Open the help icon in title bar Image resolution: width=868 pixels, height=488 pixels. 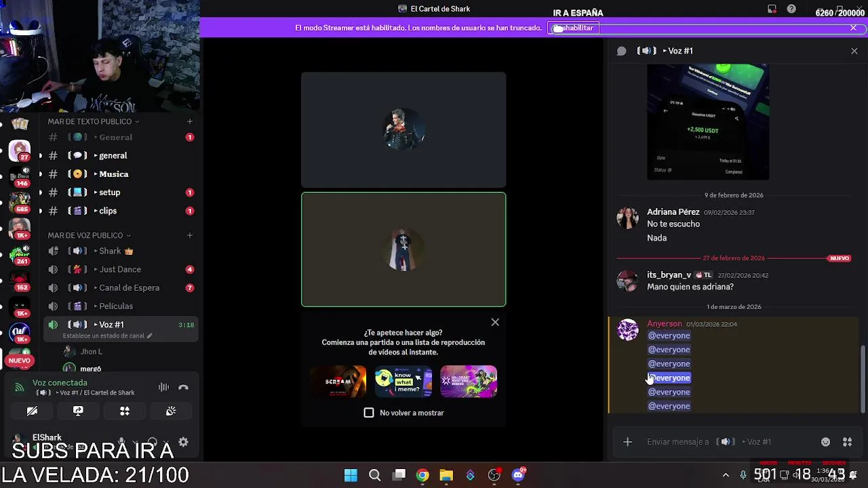[x=791, y=9]
